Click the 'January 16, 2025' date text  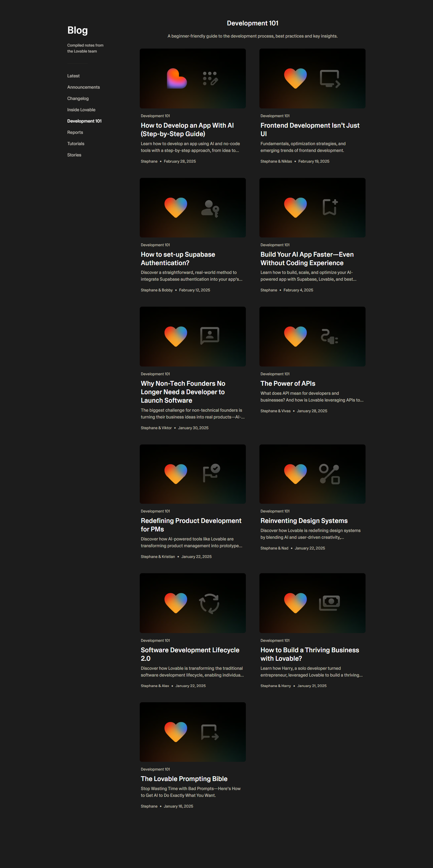point(178,806)
